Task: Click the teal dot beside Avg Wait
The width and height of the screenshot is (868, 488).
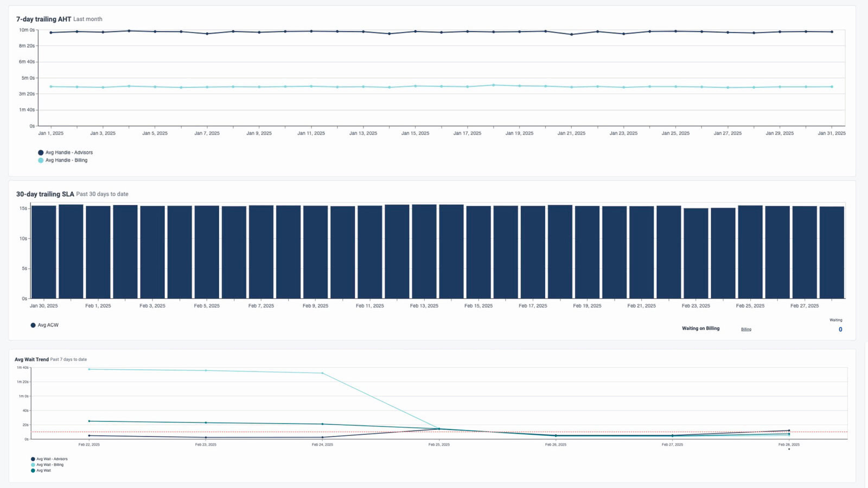Action: point(33,471)
